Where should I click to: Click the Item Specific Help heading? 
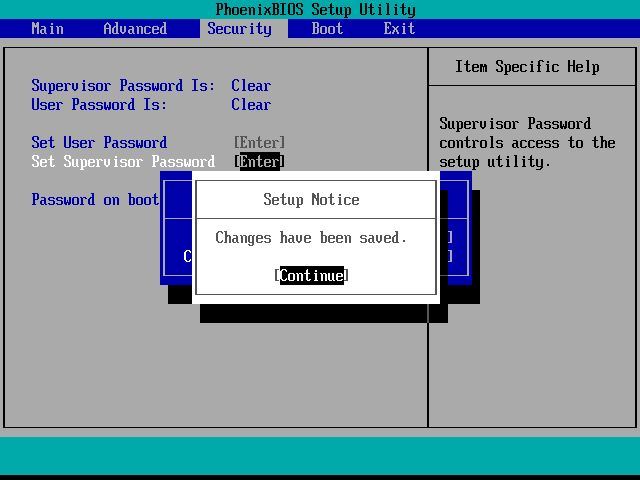pyautogui.click(x=527, y=67)
